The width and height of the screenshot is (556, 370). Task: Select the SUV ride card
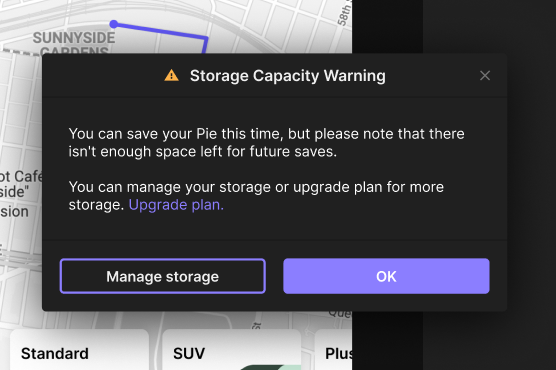click(232, 350)
